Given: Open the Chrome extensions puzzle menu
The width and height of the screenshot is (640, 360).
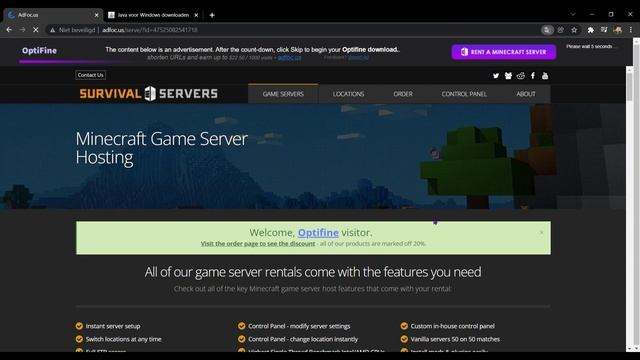Looking at the screenshot, I should (591, 30).
